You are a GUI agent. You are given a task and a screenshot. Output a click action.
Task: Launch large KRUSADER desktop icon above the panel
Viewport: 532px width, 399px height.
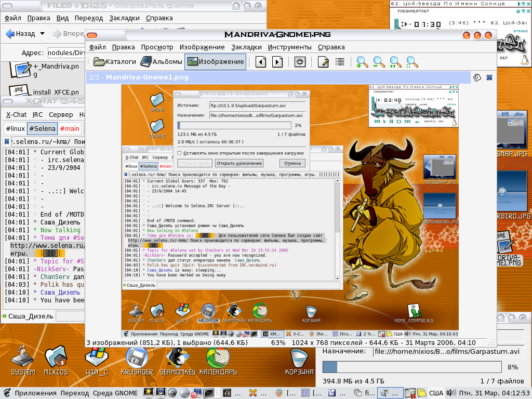pyautogui.click(x=137, y=361)
